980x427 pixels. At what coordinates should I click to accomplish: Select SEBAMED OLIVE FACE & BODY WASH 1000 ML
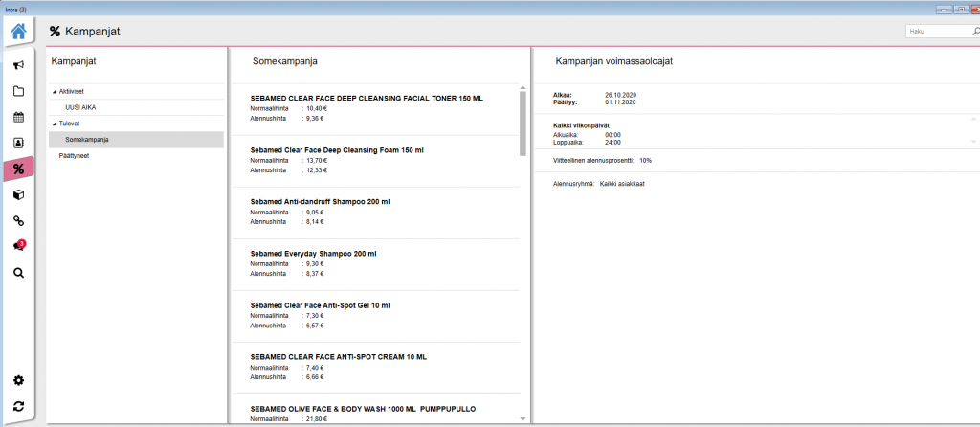tap(363, 409)
